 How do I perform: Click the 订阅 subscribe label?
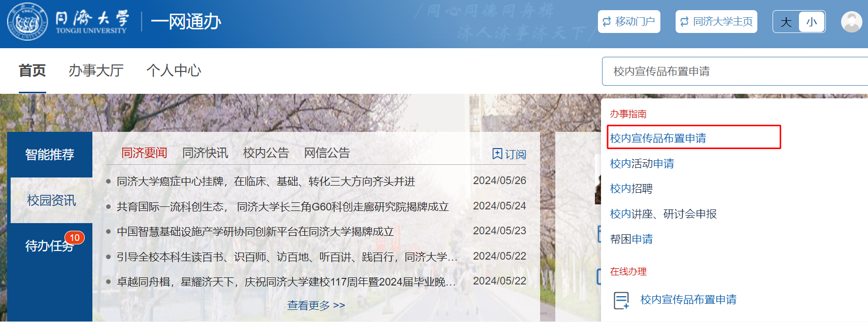[x=516, y=154]
